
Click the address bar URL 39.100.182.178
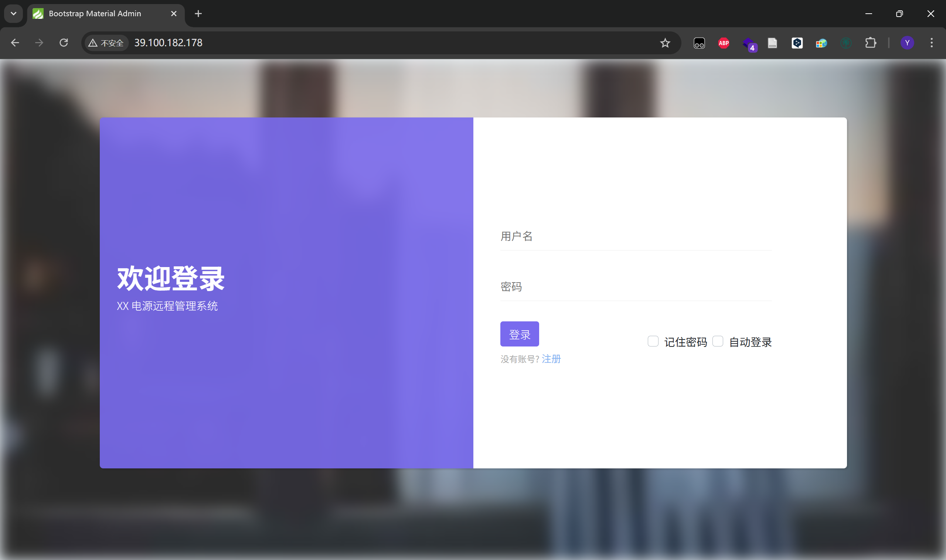point(169,43)
